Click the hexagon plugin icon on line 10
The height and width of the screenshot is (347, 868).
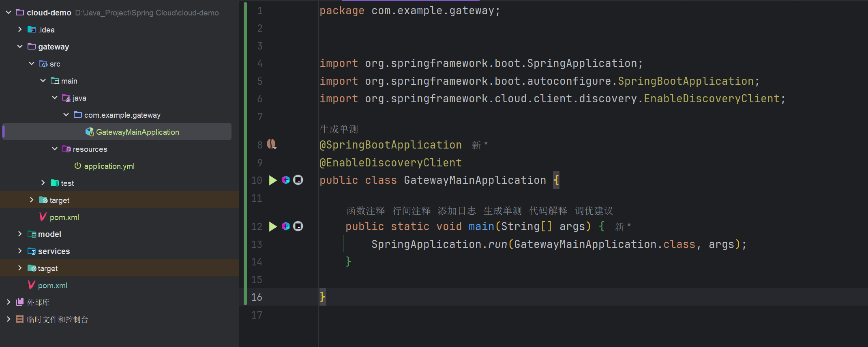(x=286, y=180)
